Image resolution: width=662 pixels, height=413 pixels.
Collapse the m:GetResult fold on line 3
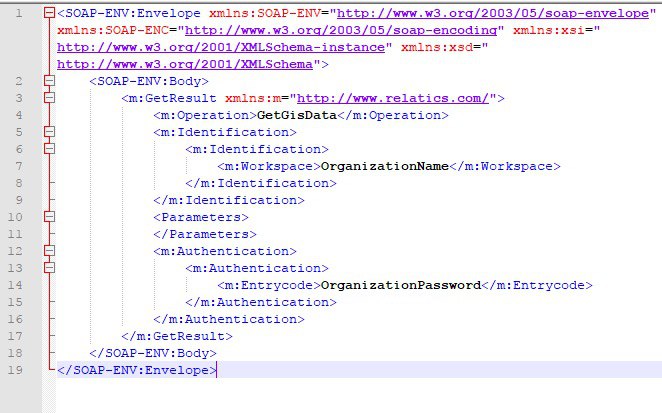(x=49, y=98)
